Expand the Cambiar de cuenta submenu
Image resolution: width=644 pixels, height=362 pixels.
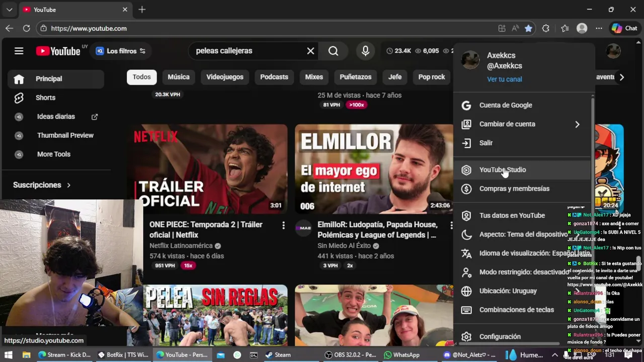(x=522, y=124)
